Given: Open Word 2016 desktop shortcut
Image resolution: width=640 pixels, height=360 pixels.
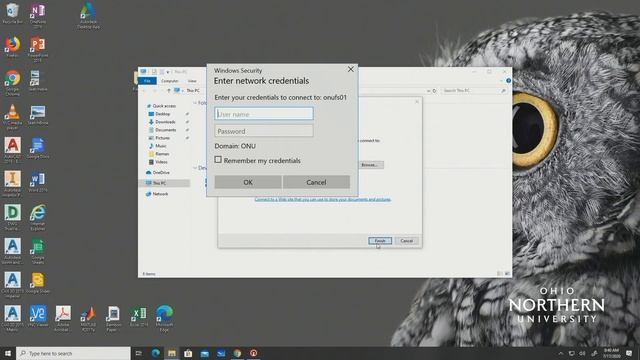Looking at the screenshot, I should point(38,182).
